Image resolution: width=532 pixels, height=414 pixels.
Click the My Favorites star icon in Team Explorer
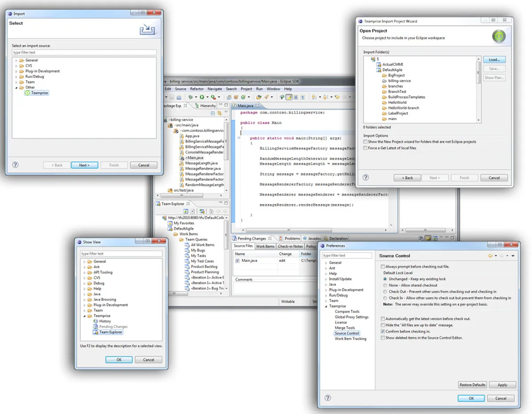[170, 223]
